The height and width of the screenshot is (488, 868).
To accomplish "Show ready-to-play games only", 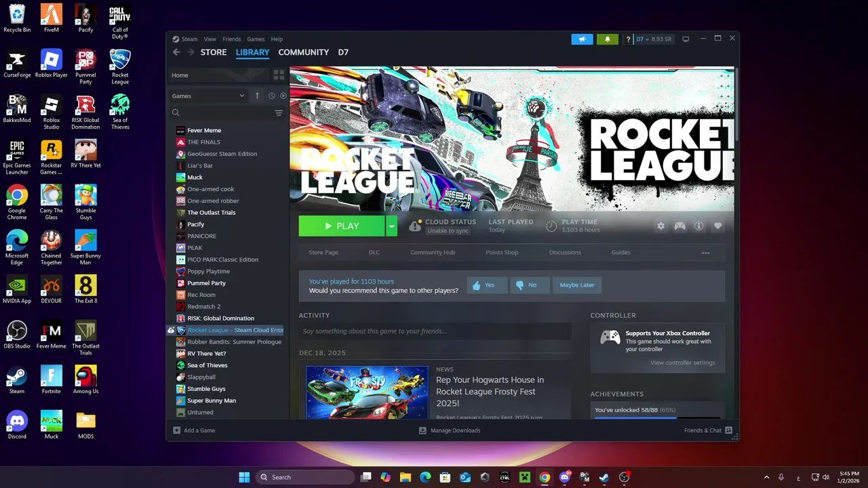I will [x=283, y=96].
